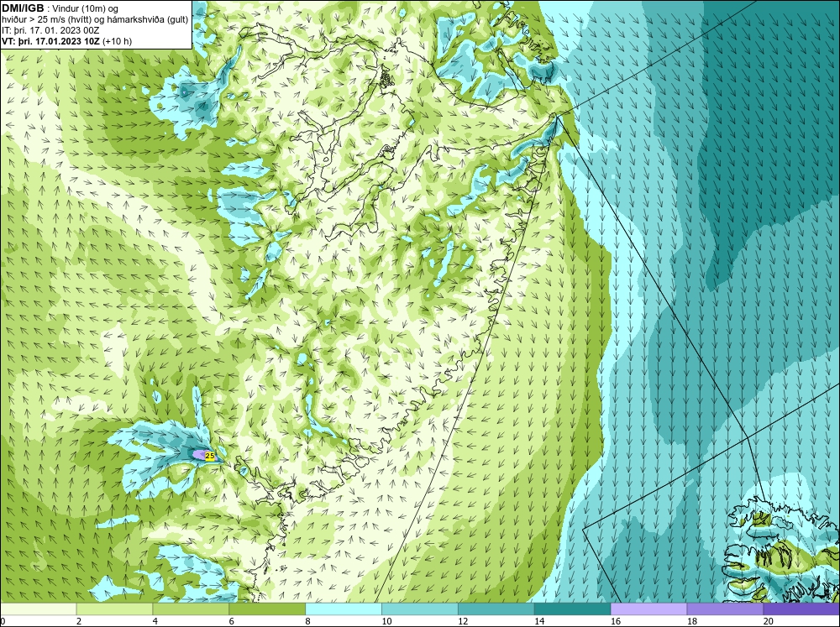Click the legend label '16'
Screen dimensions: 840x627
point(616,621)
